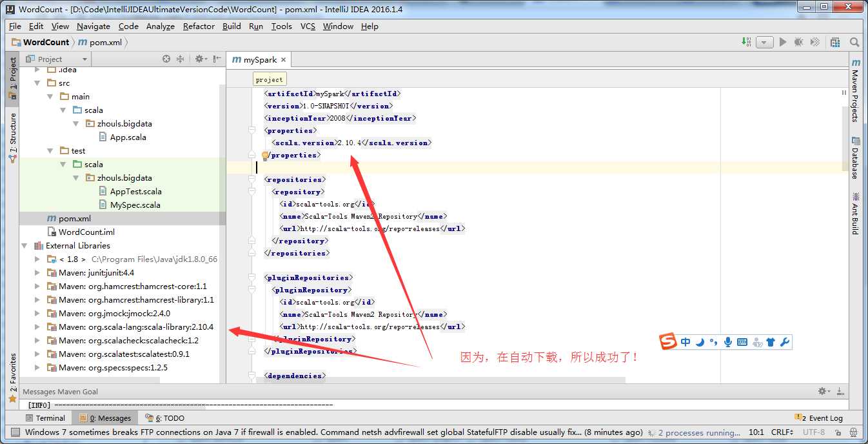The height and width of the screenshot is (444, 868).
Task: Click 2 processes running progress indicator
Action: [x=695, y=432]
